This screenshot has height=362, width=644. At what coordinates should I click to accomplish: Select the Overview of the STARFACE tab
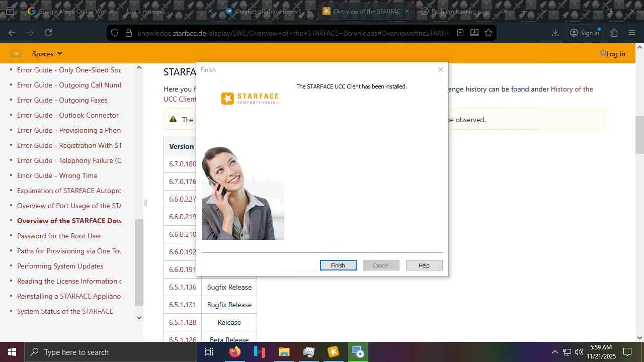tap(366, 11)
